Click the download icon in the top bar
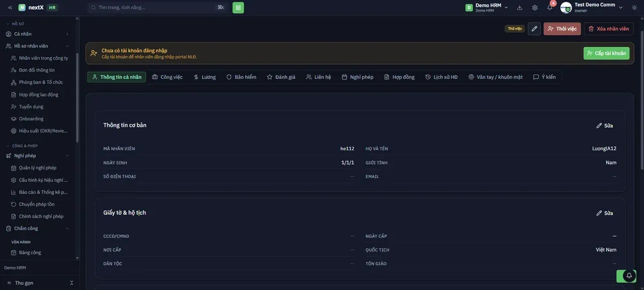 coord(520,8)
